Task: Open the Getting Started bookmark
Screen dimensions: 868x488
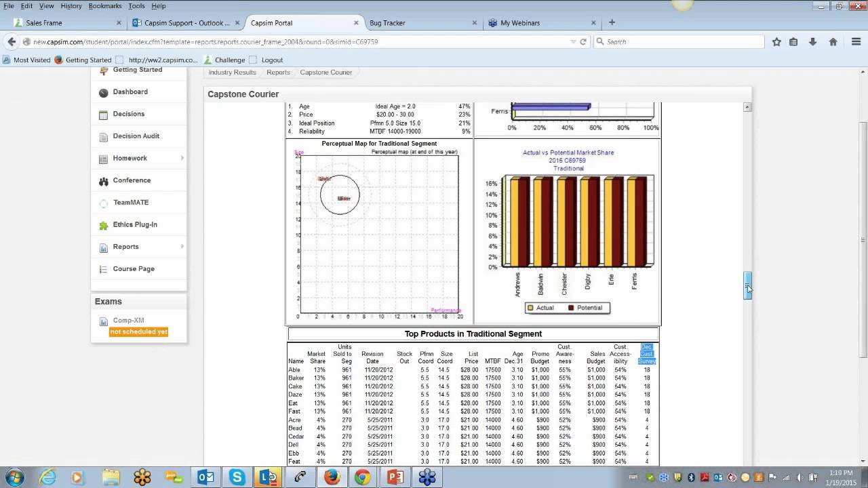Action: [83, 60]
